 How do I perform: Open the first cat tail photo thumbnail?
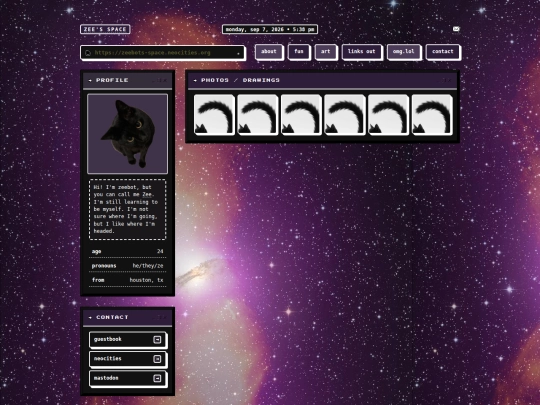(215, 115)
